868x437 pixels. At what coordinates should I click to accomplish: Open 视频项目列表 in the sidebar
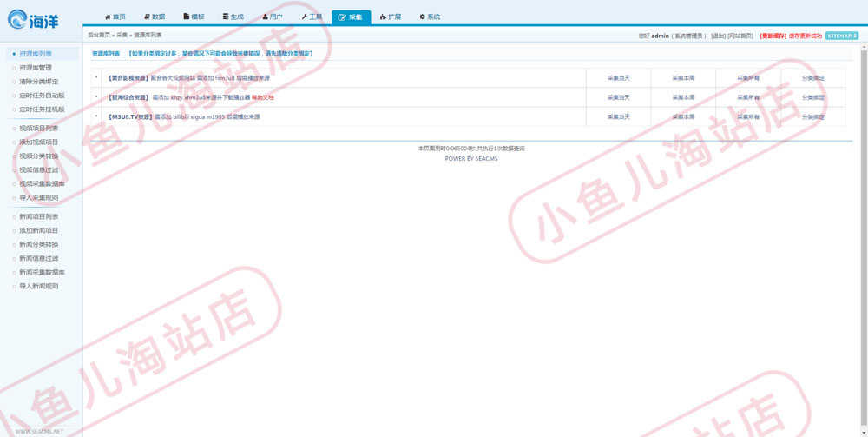click(39, 128)
